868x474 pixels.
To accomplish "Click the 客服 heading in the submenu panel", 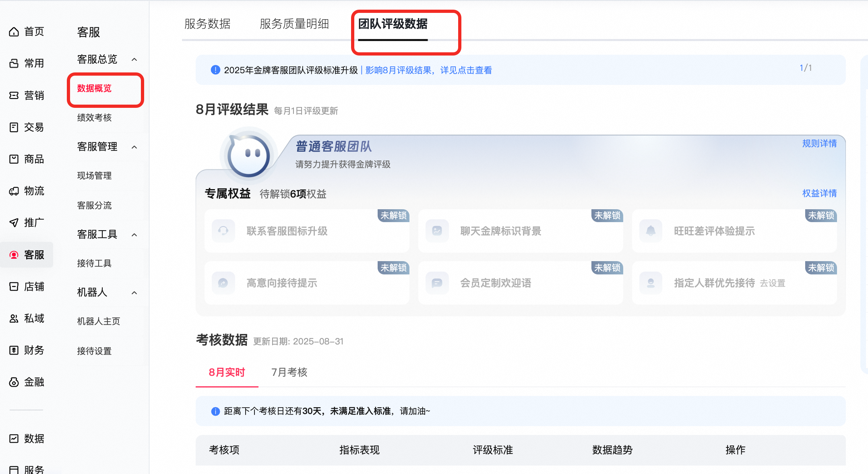I will 89,32.
